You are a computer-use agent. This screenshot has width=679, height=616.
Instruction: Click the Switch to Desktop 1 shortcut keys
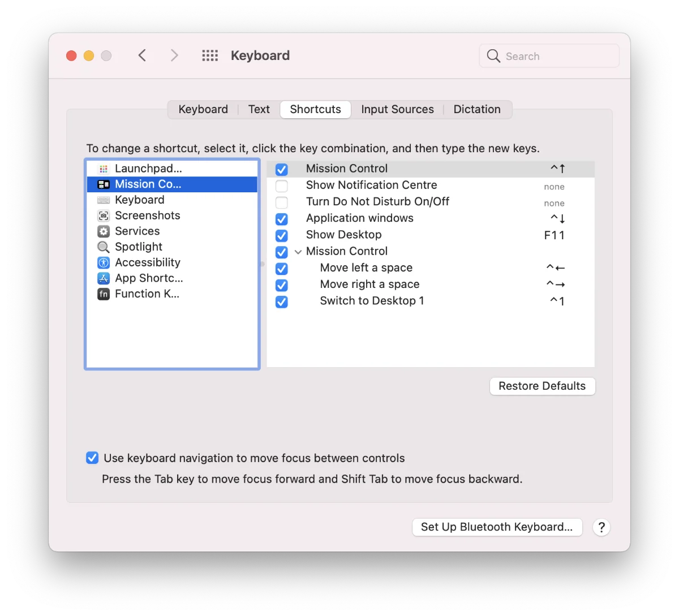point(557,301)
